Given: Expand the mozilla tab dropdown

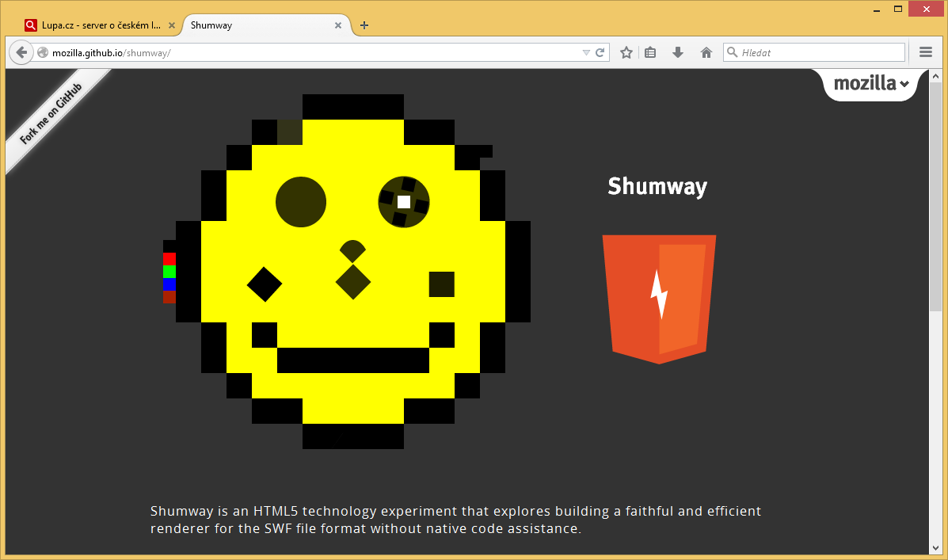Looking at the screenshot, I should click(x=871, y=84).
